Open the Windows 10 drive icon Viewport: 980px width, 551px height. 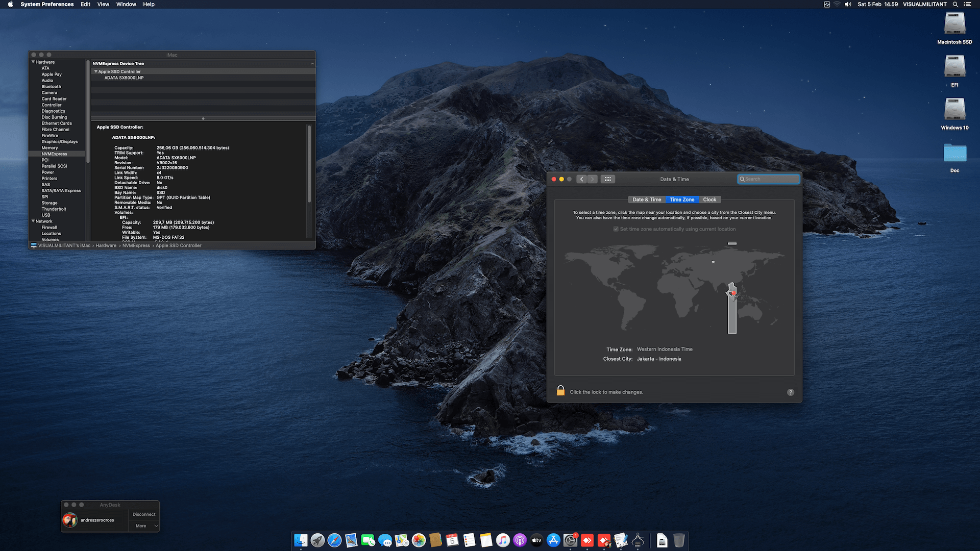(x=954, y=110)
